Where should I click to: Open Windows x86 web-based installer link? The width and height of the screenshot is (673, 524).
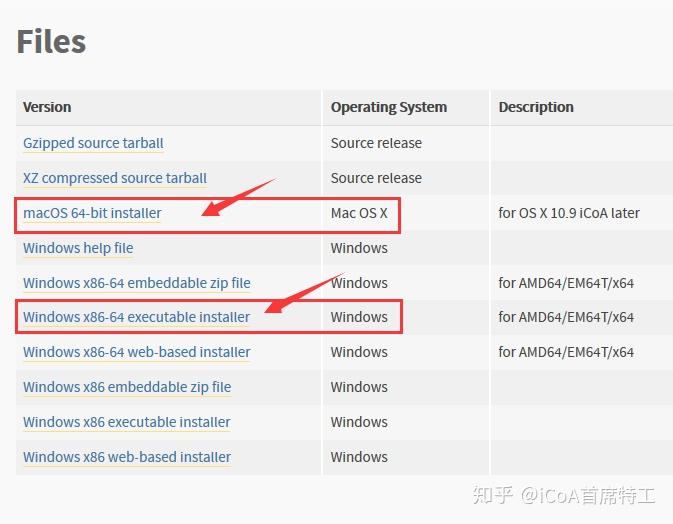point(127,457)
